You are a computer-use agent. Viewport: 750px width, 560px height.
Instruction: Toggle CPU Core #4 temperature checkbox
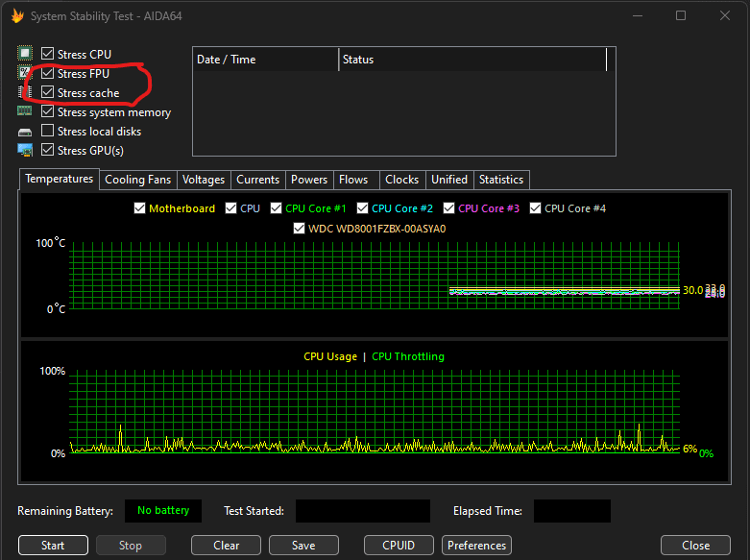535,208
